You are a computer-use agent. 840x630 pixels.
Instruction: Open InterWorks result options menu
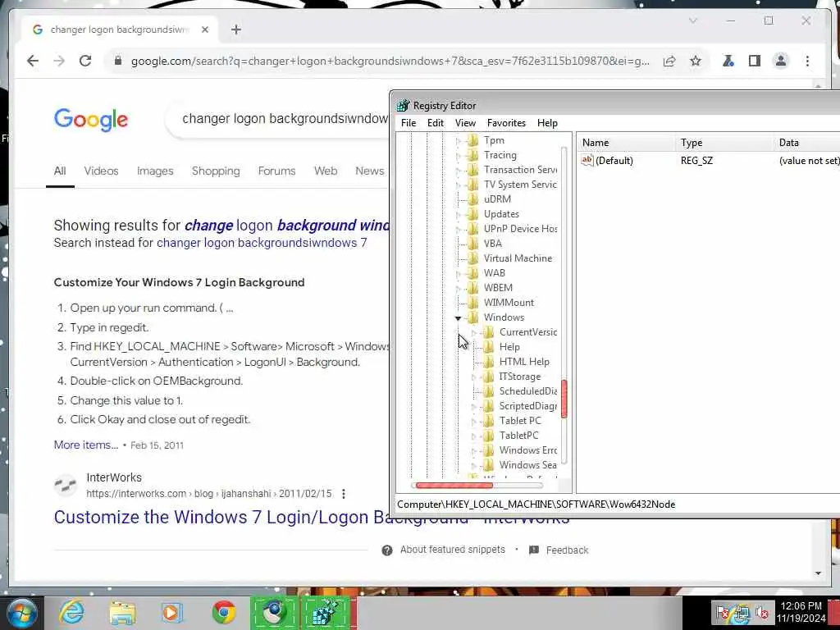click(x=344, y=493)
